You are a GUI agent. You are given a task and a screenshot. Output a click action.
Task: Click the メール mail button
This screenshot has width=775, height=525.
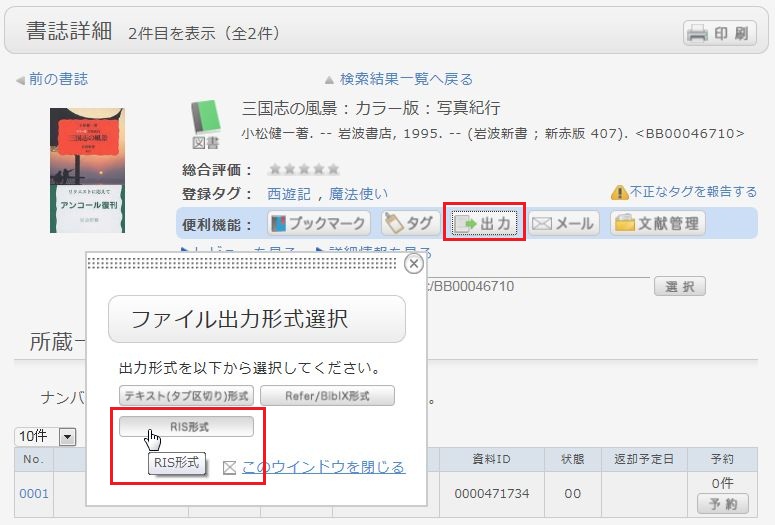(x=564, y=223)
